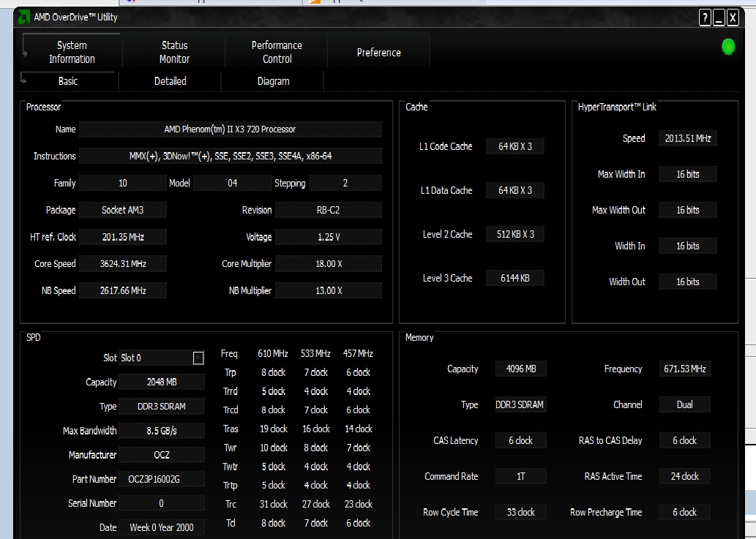Click HyperTransport Speed value 2013.51 MHz
Viewport: 756px width, 539px height.
click(x=687, y=138)
